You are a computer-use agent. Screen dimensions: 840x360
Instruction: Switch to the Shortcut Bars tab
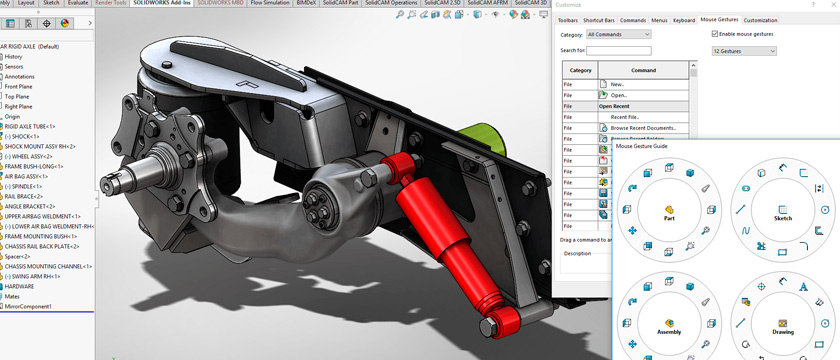(x=599, y=20)
